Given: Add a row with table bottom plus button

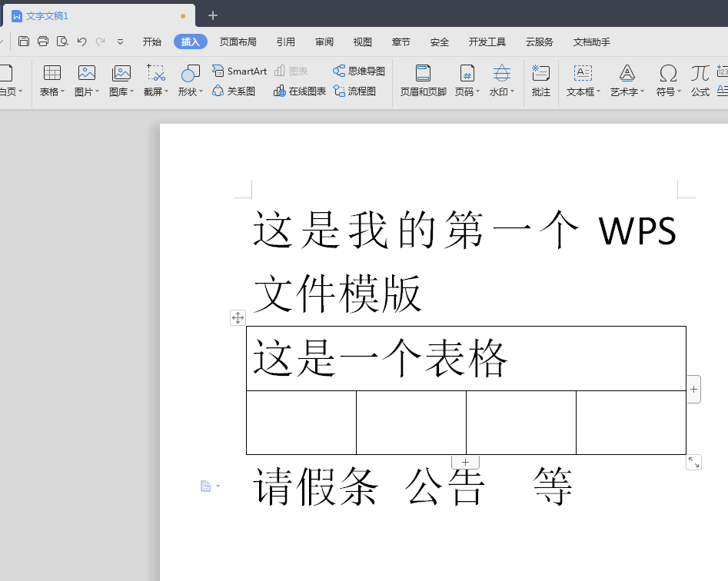Looking at the screenshot, I should click(x=466, y=462).
